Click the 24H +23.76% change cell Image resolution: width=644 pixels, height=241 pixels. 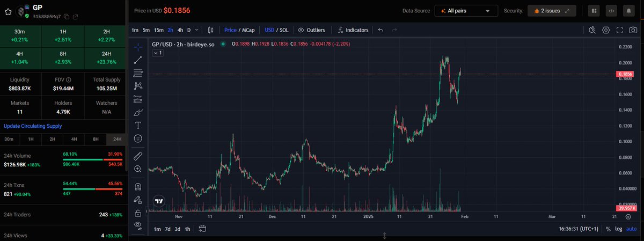[106, 57]
